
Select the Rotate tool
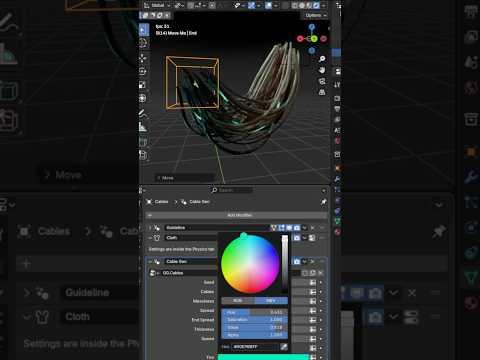coord(143,71)
